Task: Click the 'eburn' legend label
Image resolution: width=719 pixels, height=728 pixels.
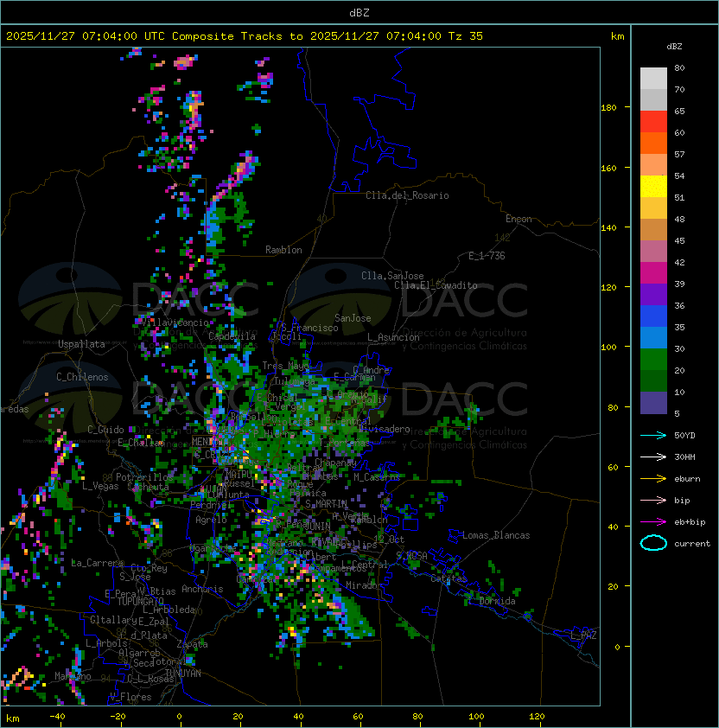Action: point(687,479)
